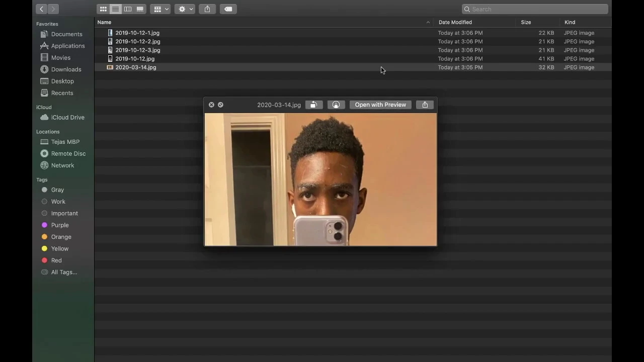644x362 pixels.
Task: Switch to list view in toolbar
Action: [115, 9]
